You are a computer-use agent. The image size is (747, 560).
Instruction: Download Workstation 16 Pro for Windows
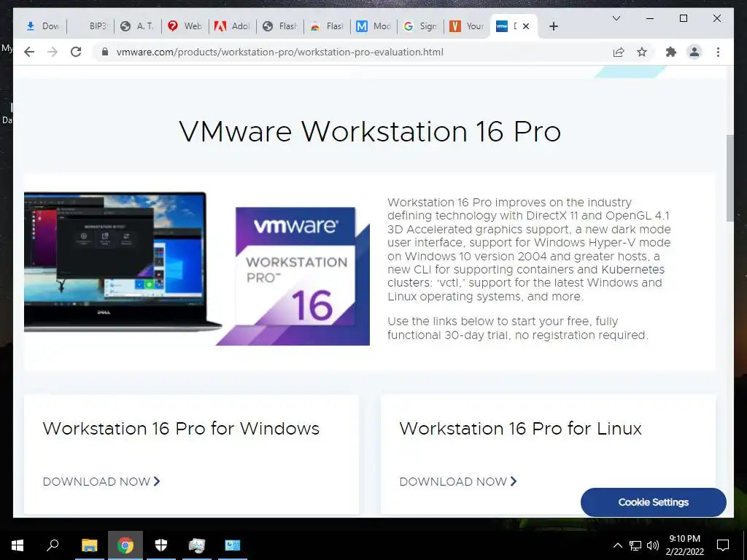coord(101,481)
